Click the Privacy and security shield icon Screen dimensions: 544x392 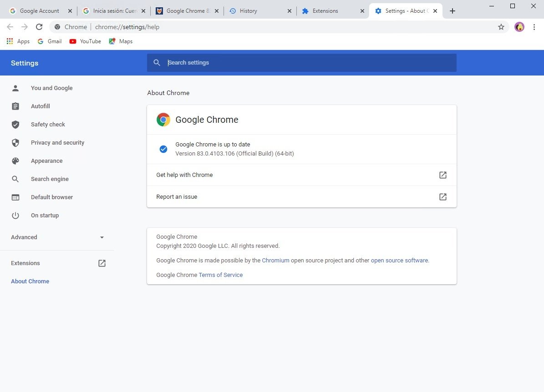15,142
